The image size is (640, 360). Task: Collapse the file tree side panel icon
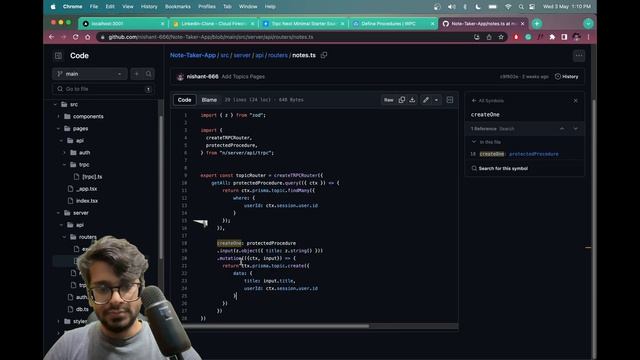(x=58, y=56)
